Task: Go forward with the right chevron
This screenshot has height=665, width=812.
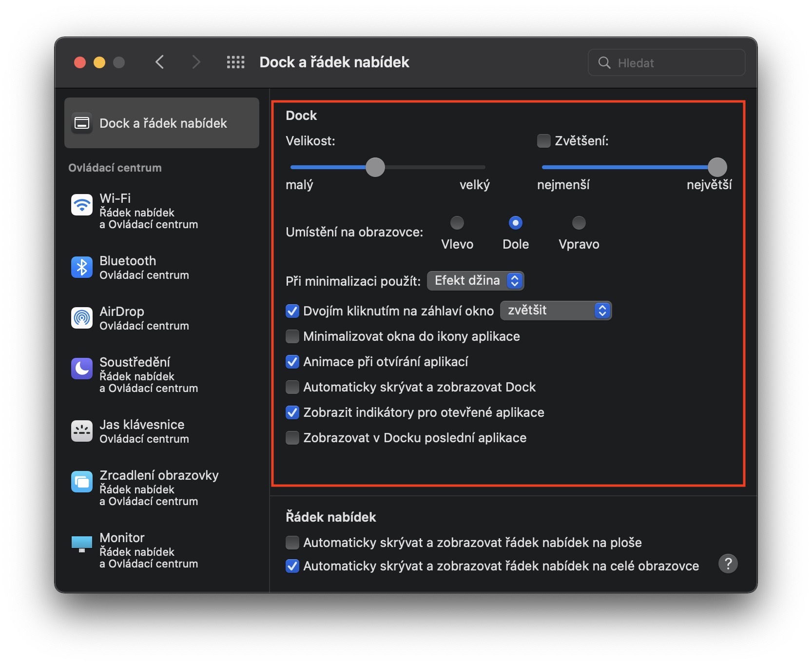Action: tap(196, 62)
